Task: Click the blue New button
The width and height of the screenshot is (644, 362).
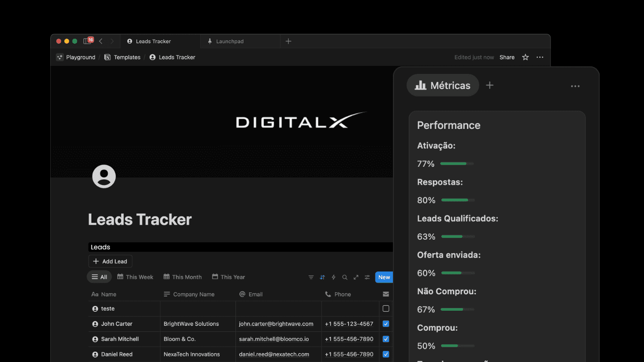Action: [x=384, y=277]
